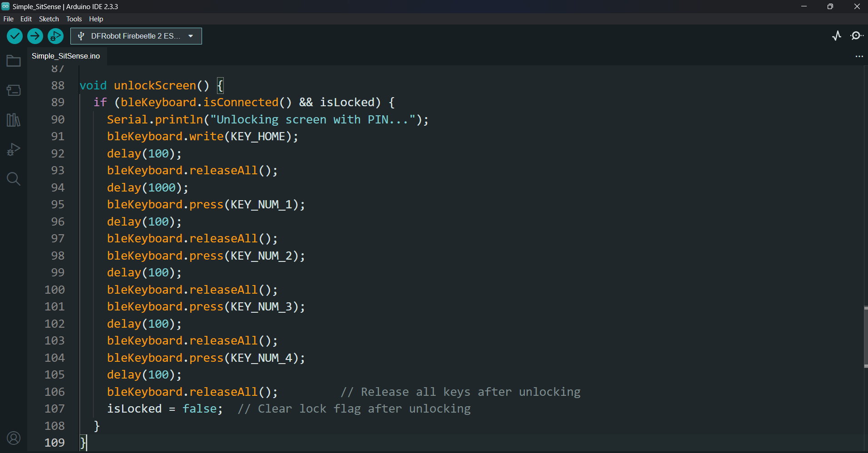Viewport: 868px width, 453px height.
Task: Start debugging with the debug button
Action: [55, 36]
